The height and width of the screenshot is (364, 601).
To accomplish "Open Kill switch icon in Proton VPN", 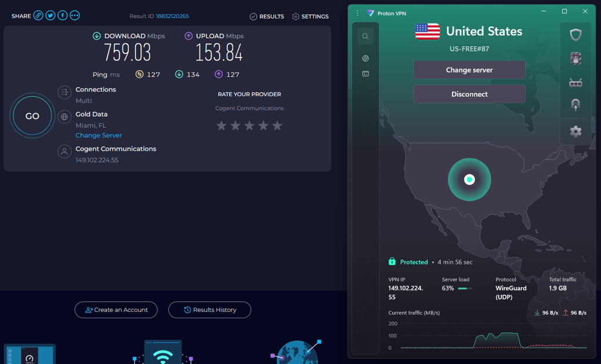I will click(x=575, y=59).
